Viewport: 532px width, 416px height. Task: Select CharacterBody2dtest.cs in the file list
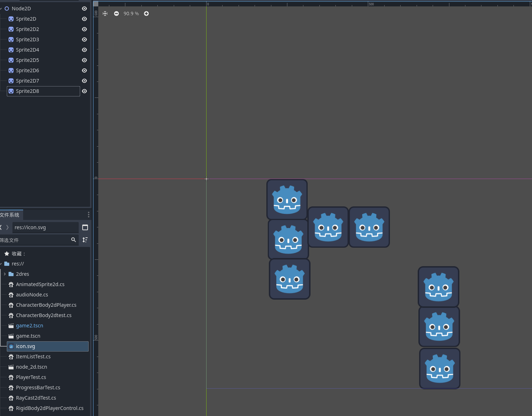click(44, 315)
